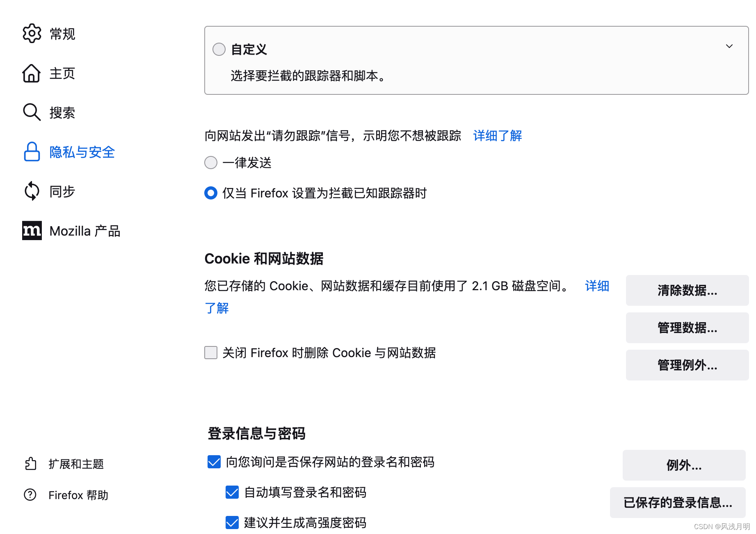The image size is (756, 534).
Task: Click the 管理数据... button
Action: [x=687, y=328]
